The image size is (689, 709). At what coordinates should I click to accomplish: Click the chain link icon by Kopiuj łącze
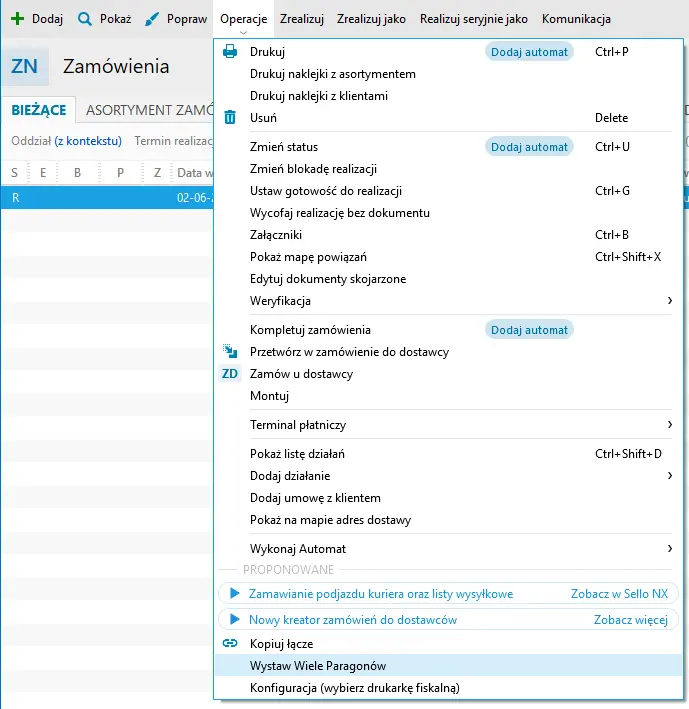pos(230,643)
